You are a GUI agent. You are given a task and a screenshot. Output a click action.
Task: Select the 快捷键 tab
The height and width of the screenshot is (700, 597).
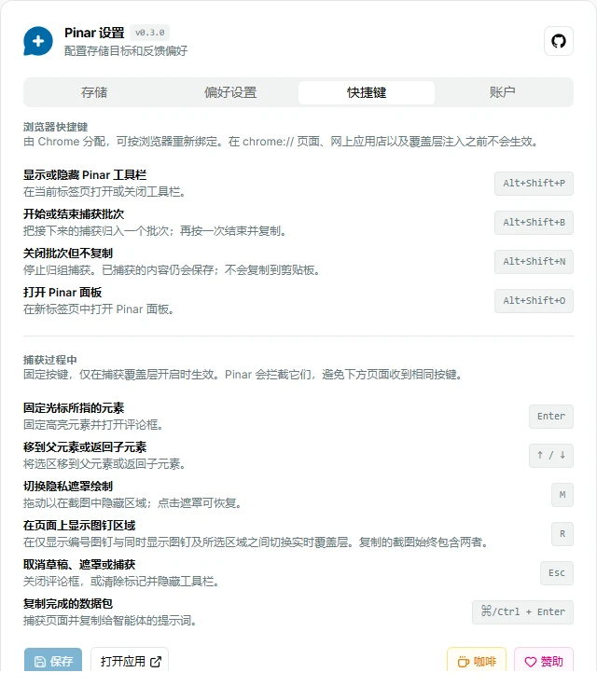(x=367, y=92)
